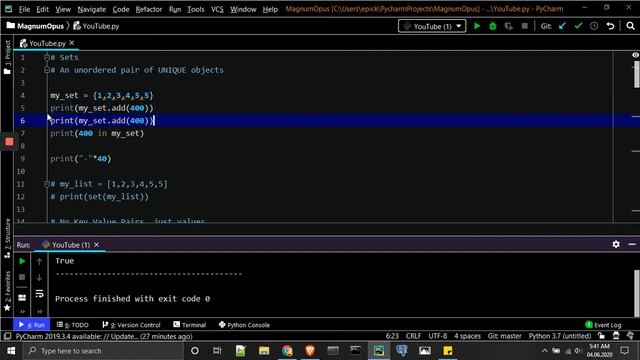The image size is (640, 360).
Task: Run with coverage icon in toolbar
Action: click(x=509, y=26)
